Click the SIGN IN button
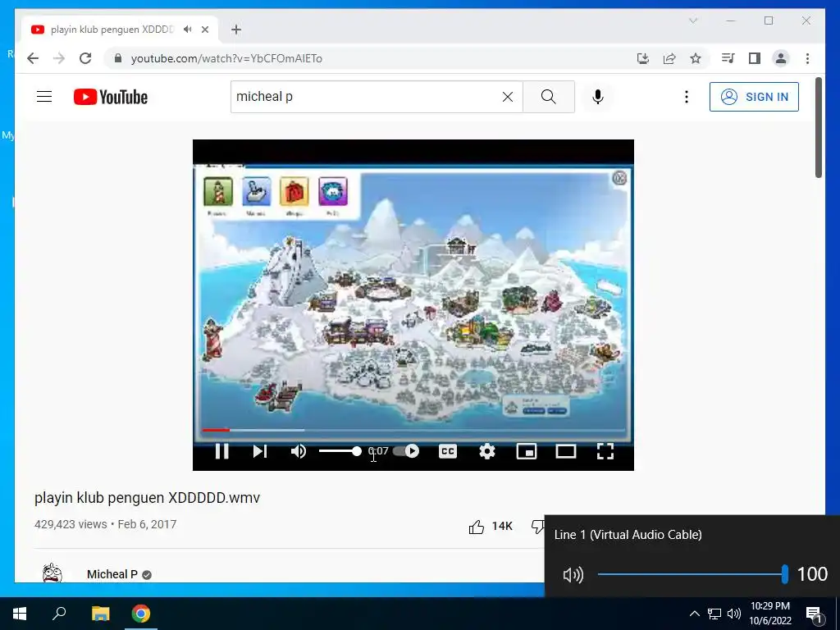Image resolution: width=840 pixels, height=630 pixels. (754, 97)
